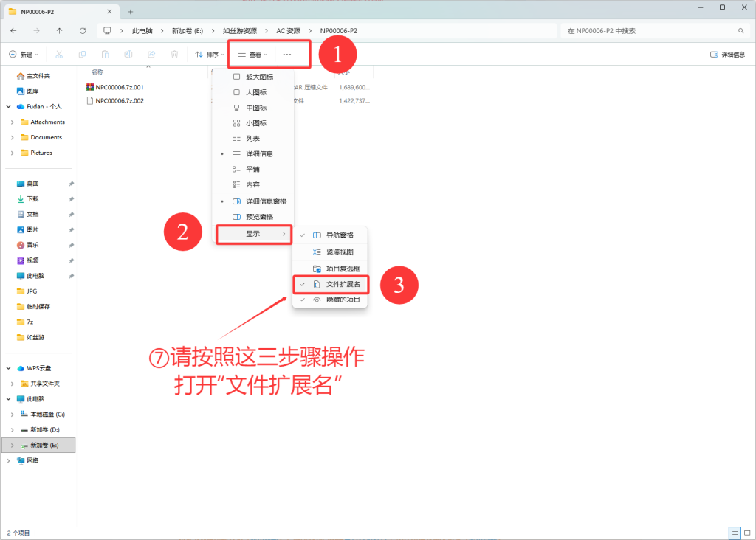Click the 新建 button
The width and height of the screenshot is (756, 540).
[24, 55]
